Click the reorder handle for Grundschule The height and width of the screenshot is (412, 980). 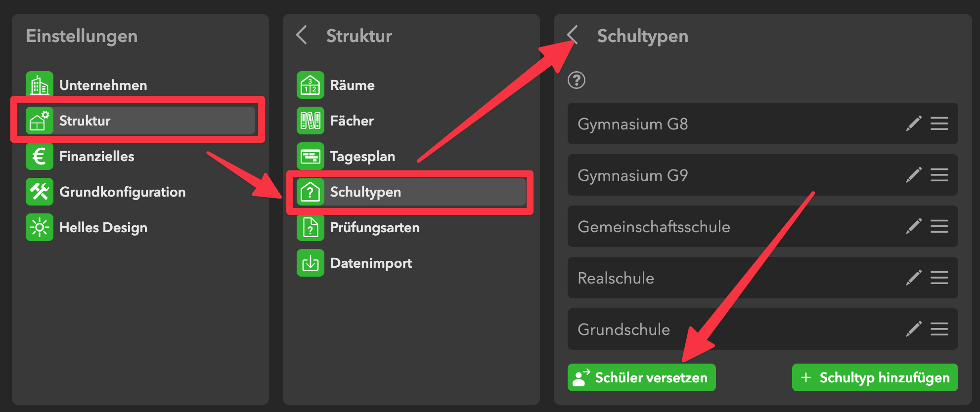(x=939, y=329)
